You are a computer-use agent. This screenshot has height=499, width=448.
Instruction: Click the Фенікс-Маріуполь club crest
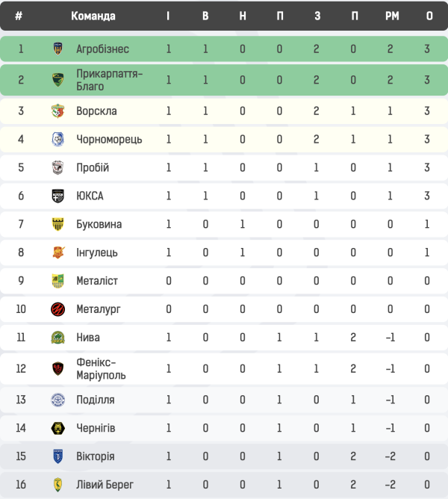pos(57,368)
